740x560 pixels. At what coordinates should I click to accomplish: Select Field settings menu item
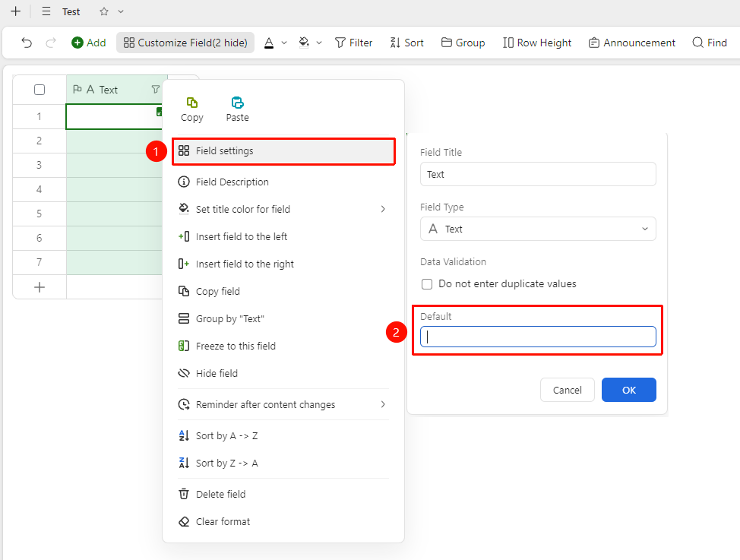pos(283,151)
